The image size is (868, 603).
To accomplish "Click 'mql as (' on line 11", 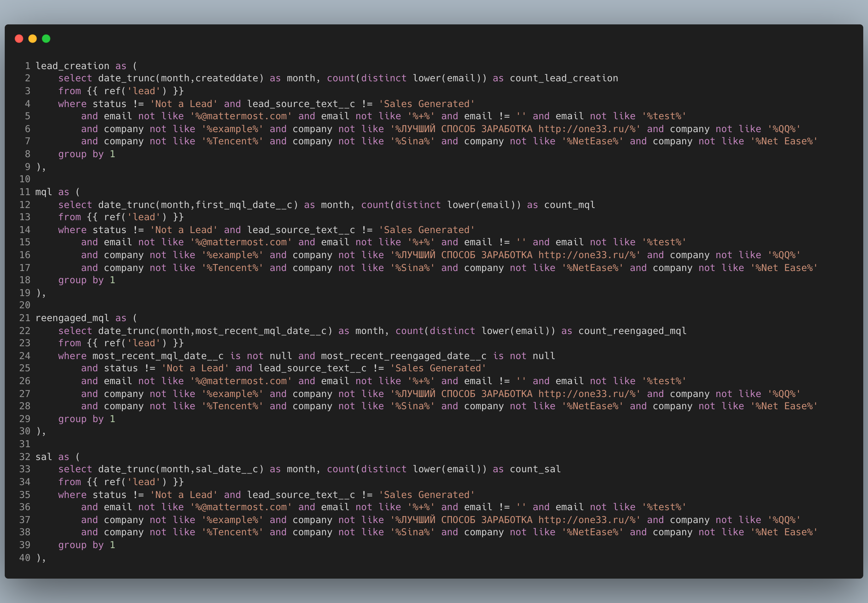I will 57,192.
